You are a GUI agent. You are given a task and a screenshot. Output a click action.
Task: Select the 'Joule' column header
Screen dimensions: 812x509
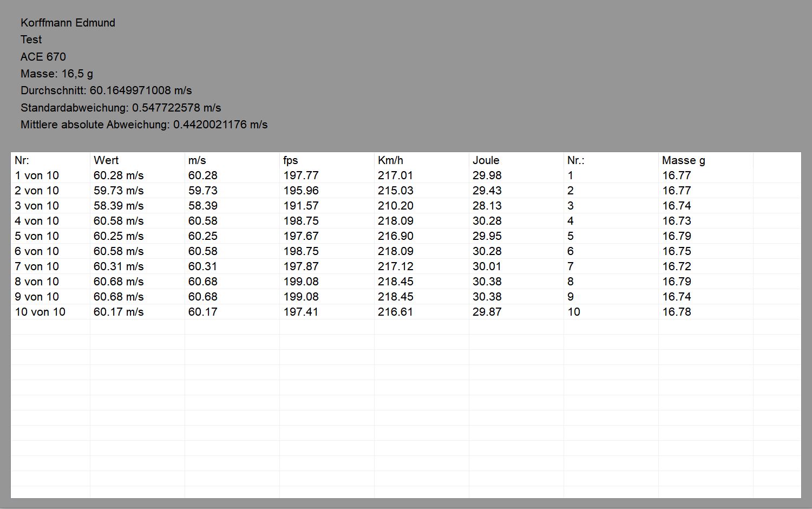click(486, 160)
